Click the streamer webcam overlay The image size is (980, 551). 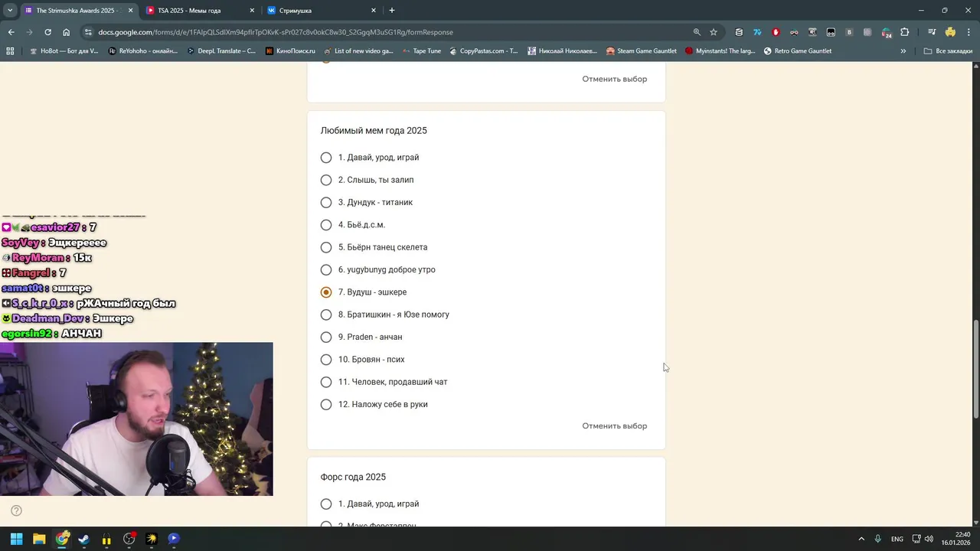(x=136, y=419)
